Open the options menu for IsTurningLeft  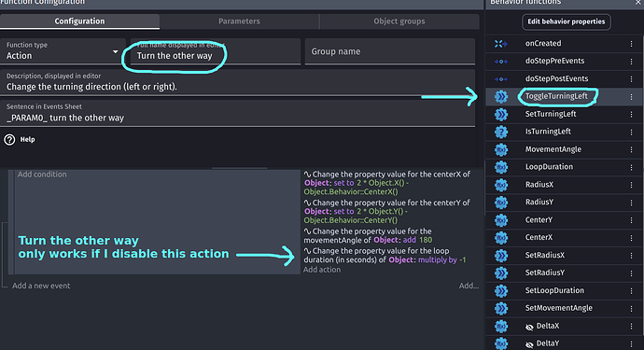click(x=631, y=132)
